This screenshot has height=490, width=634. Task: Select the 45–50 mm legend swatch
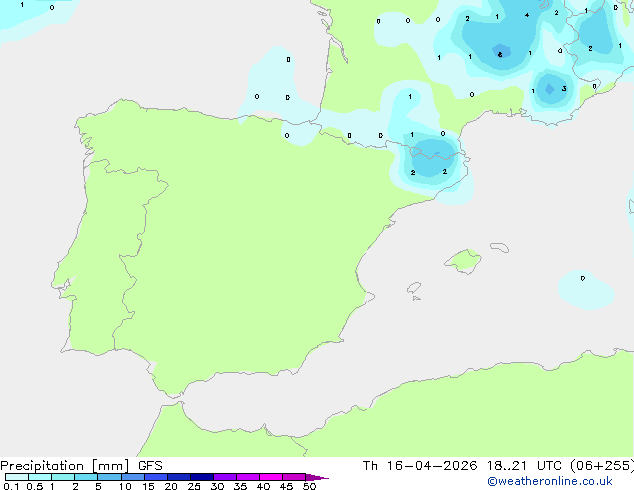294,477
